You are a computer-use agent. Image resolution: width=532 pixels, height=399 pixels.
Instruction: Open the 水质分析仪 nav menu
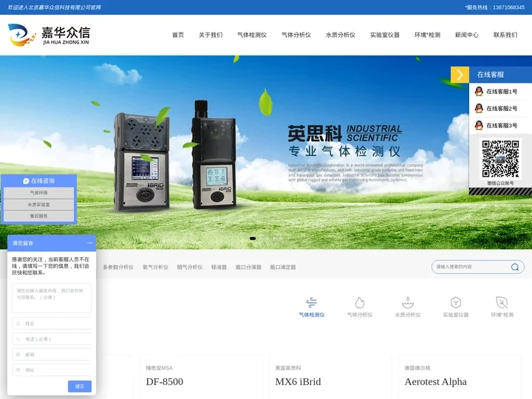coord(341,35)
